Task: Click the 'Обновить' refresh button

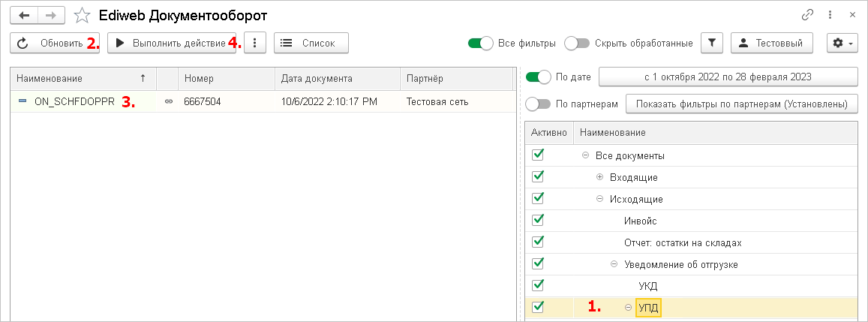Action: [x=54, y=43]
